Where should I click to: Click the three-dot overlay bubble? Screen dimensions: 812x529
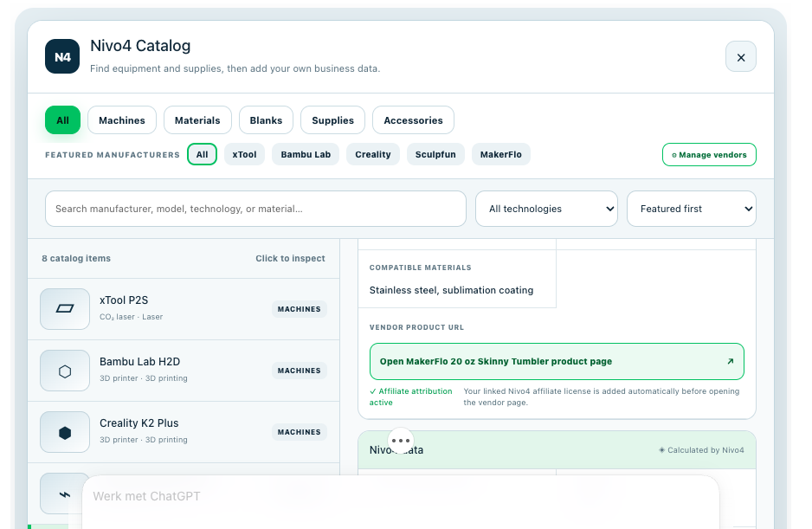tap(401, 441)
